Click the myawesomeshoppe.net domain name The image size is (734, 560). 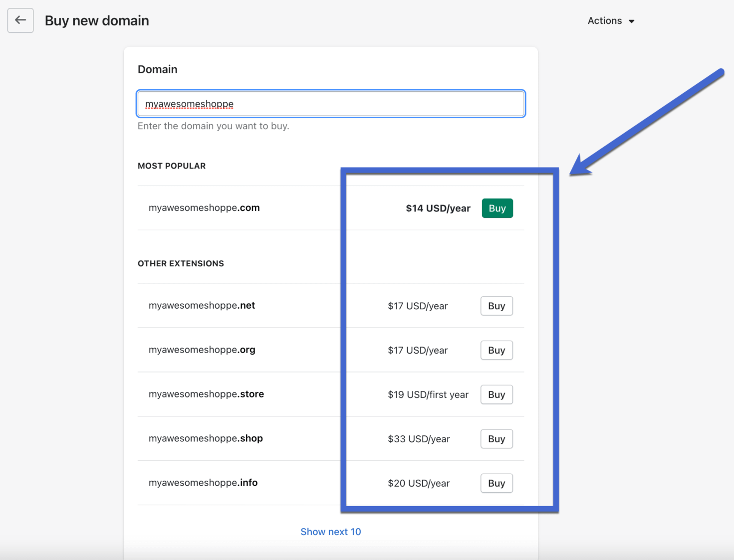202,305
